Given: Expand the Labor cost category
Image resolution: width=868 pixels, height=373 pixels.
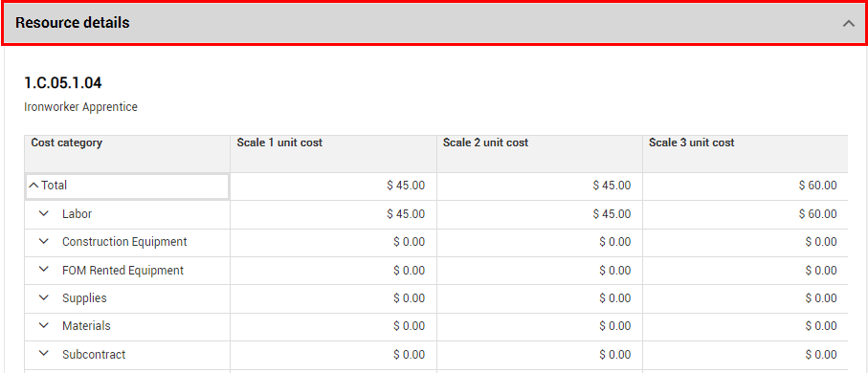Looking at the screenshot, I should coord(44,213).
